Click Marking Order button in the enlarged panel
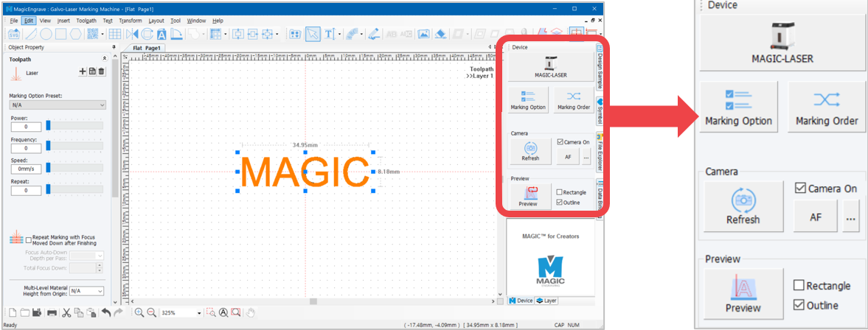 (x=827, y=107)
